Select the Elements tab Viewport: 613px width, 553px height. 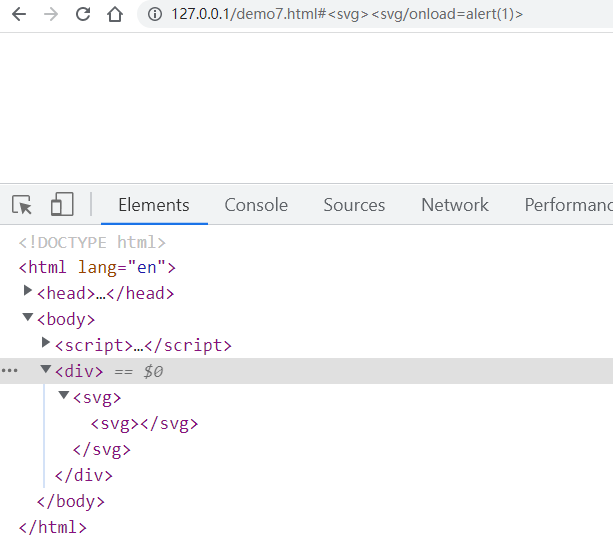pos(153,205)
